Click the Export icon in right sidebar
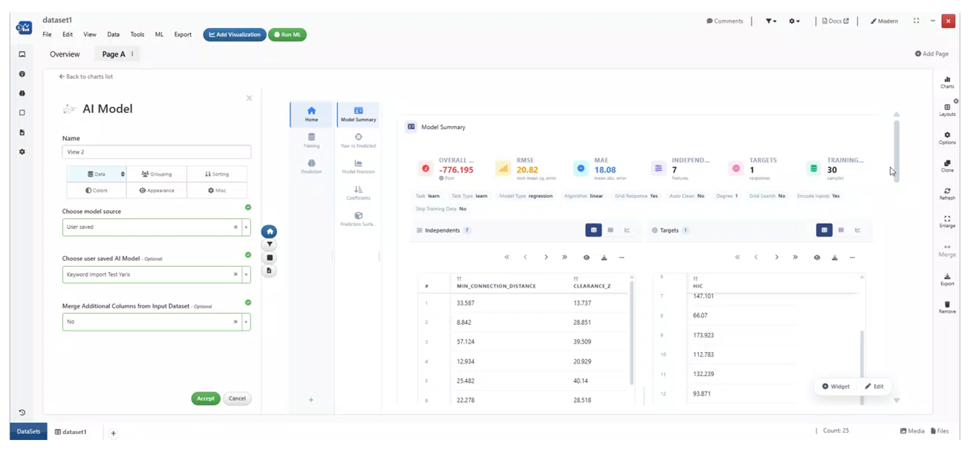980x457 pixels. click(947, 280)
